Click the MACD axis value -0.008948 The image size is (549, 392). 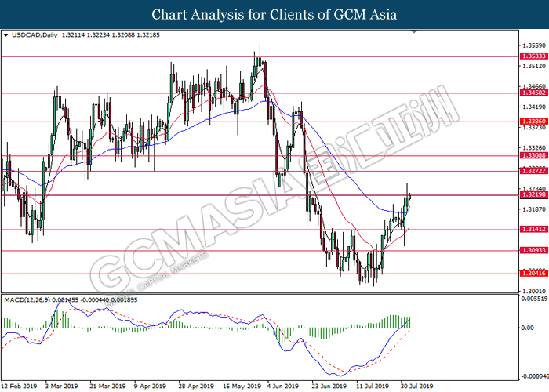pos(534,376)
